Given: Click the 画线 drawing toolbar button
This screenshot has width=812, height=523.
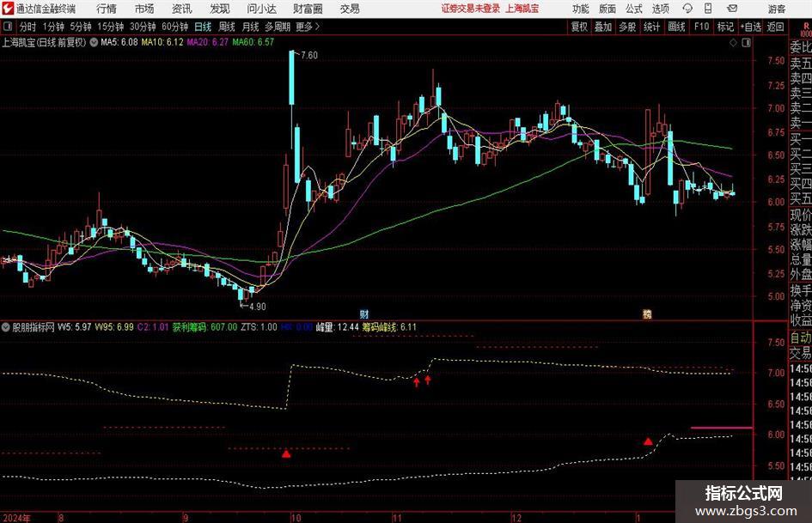Looking at the screenshot, I should tap(676, 27).
